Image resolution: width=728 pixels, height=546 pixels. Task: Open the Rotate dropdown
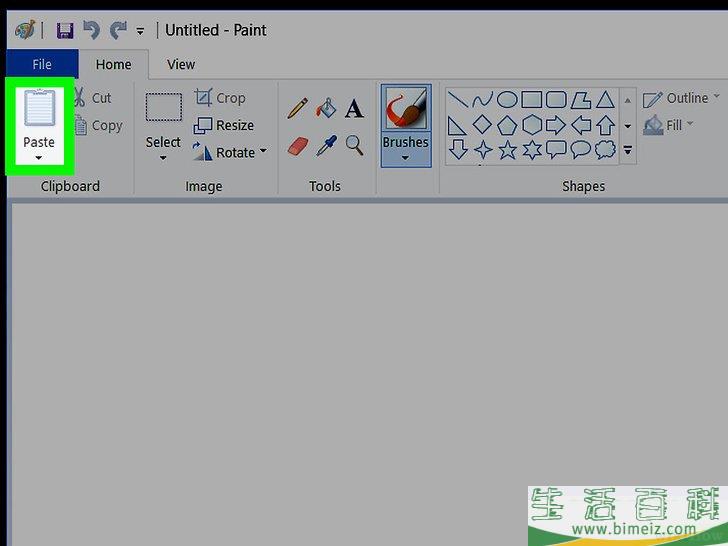click(230, 152)
